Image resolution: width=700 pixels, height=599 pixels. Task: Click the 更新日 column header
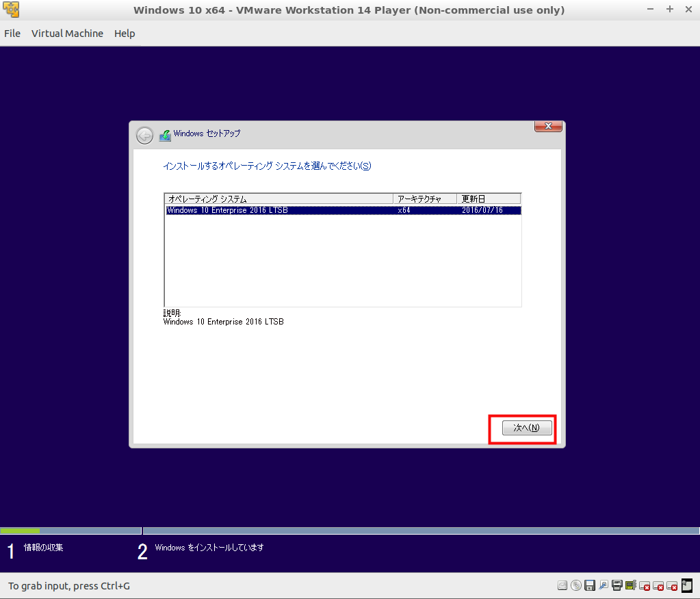click(489, 199)
